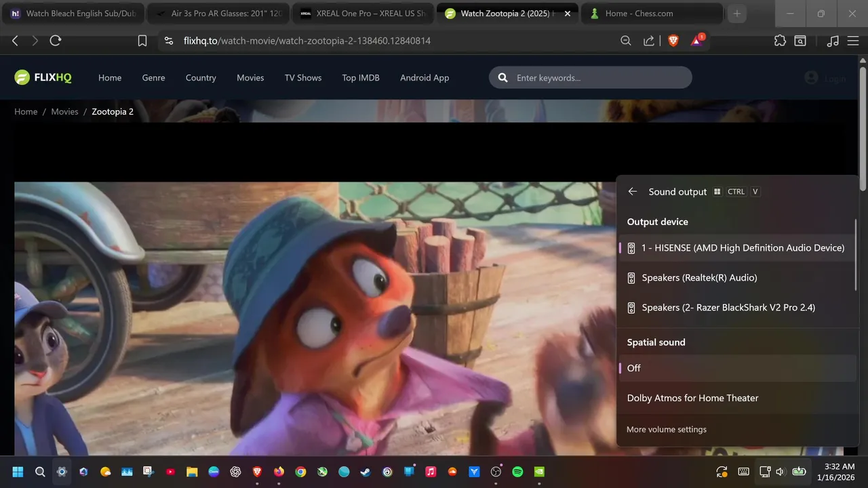Select the HISENSE AMD audio output device
The image size is (868, 488).
point(737,248)
